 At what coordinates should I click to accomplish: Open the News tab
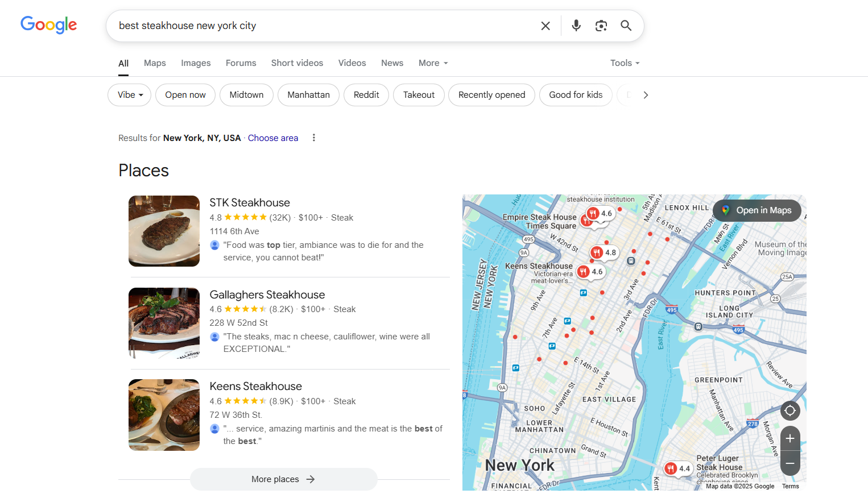[x=392, y=63]
